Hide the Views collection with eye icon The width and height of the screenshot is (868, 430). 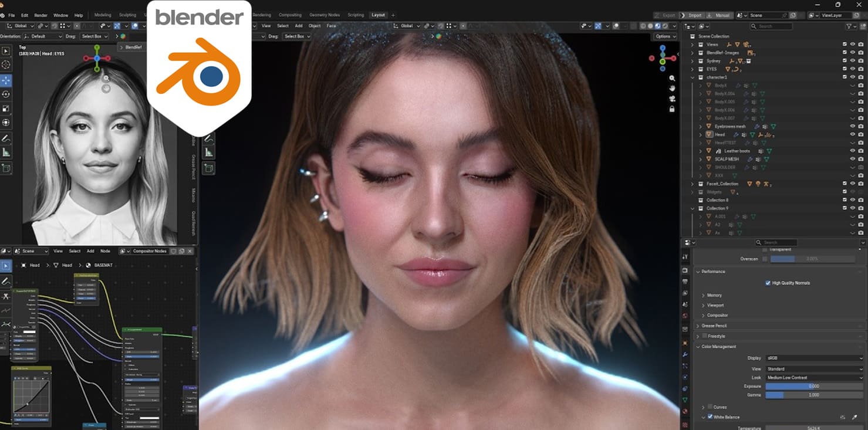853,45
